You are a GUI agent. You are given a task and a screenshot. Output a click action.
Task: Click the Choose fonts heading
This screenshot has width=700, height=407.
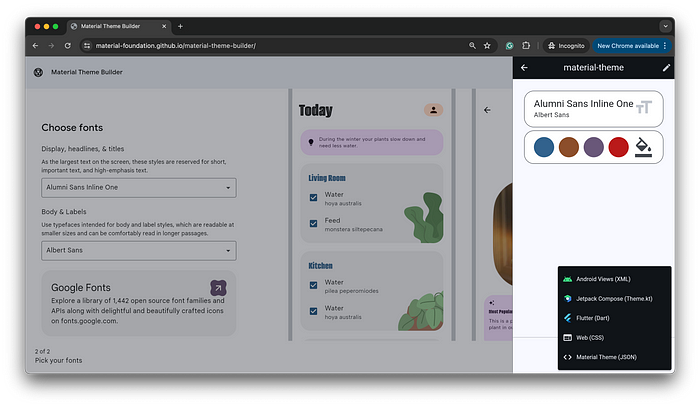coord(72,128)
